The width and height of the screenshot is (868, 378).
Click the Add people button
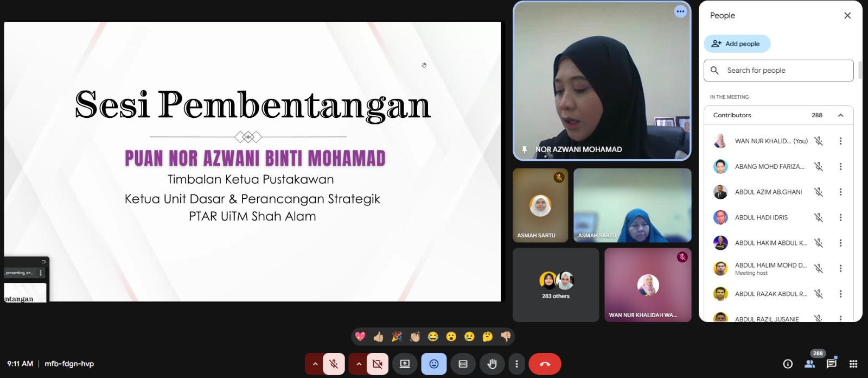point(737,44)
